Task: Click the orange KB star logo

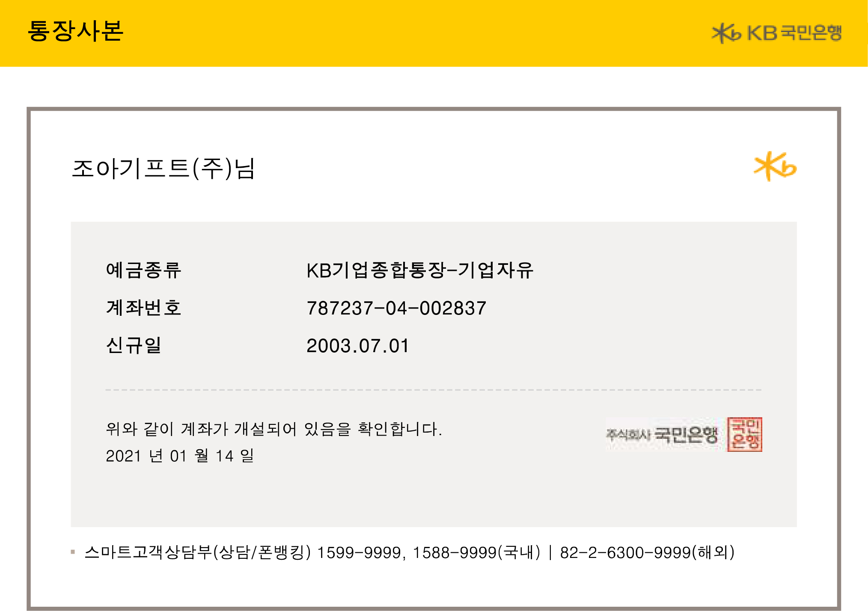Action: (x=775, y=166)
